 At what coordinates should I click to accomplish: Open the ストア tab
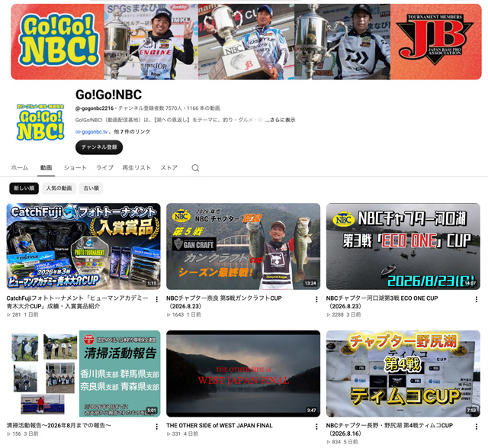point(169,168)
